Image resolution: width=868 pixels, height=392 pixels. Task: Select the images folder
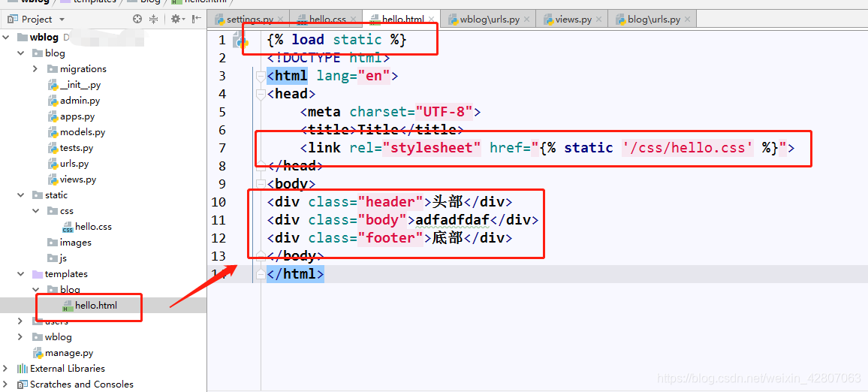[75, 243]
